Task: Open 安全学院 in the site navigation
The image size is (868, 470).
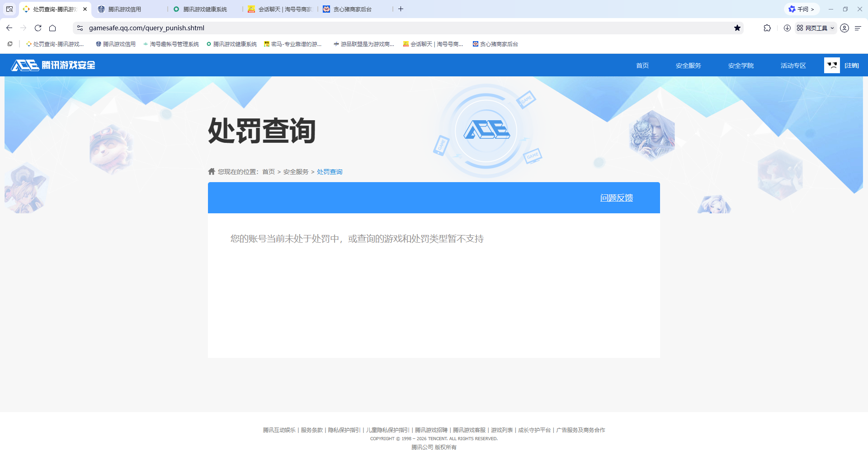Action: pyautogui.click(x=740, y=65)
